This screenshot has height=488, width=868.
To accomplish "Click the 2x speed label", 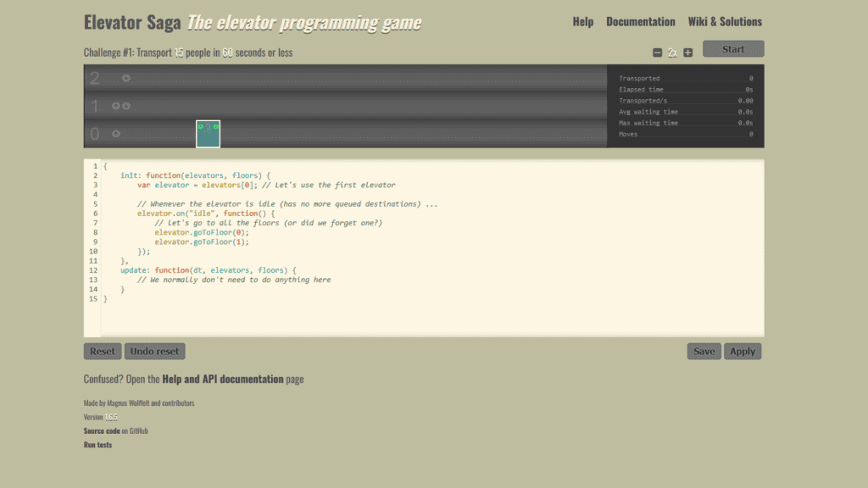I will (672, 53).
